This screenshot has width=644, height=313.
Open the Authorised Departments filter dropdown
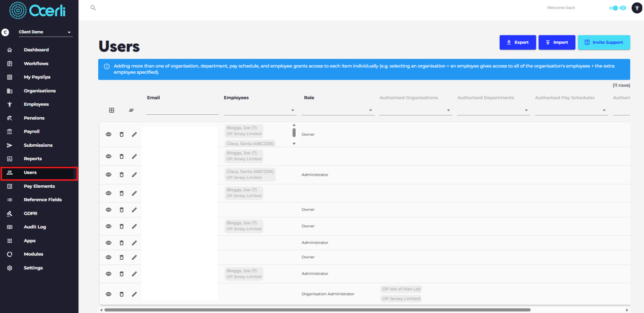[x=493, y=110]
